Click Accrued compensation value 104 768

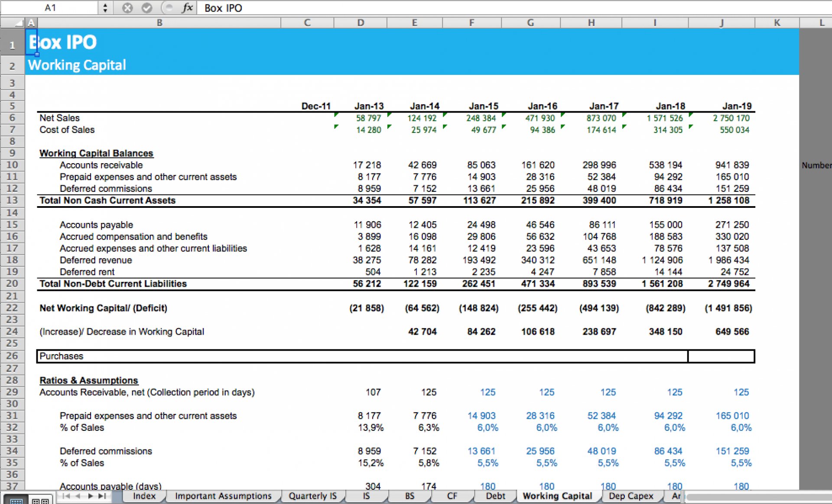[599, 236]
